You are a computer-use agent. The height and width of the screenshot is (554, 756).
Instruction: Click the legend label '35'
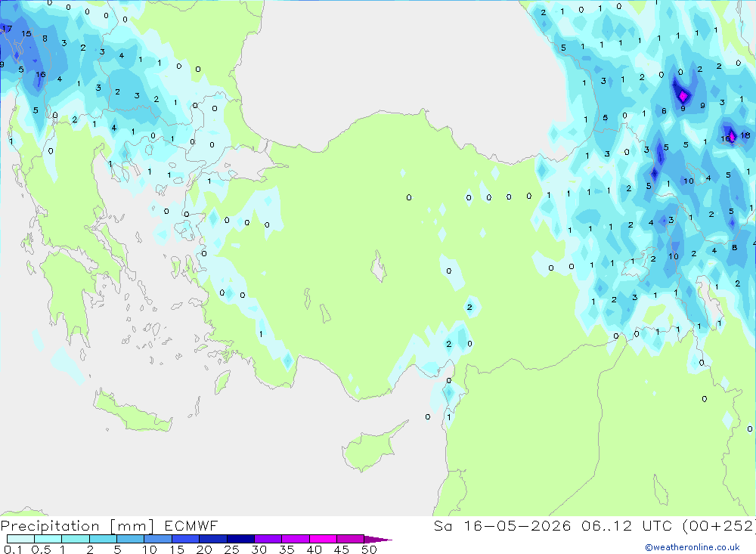point(287,549)
